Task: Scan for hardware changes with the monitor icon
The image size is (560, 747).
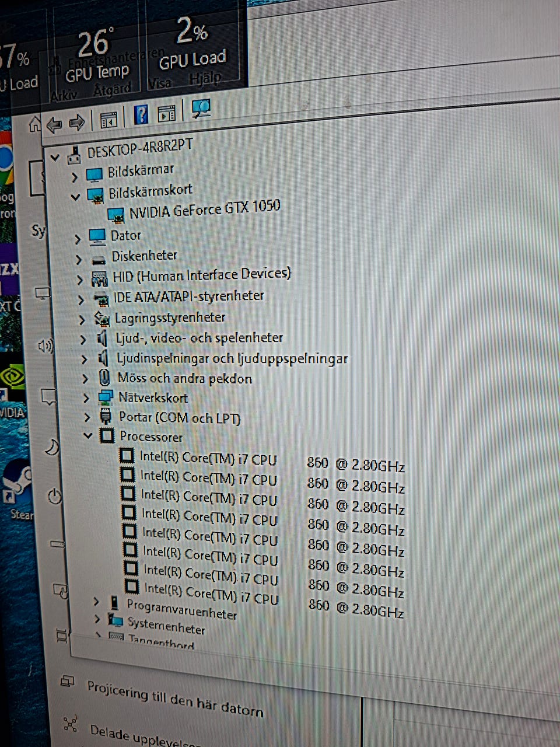Action: pos(201,109)
